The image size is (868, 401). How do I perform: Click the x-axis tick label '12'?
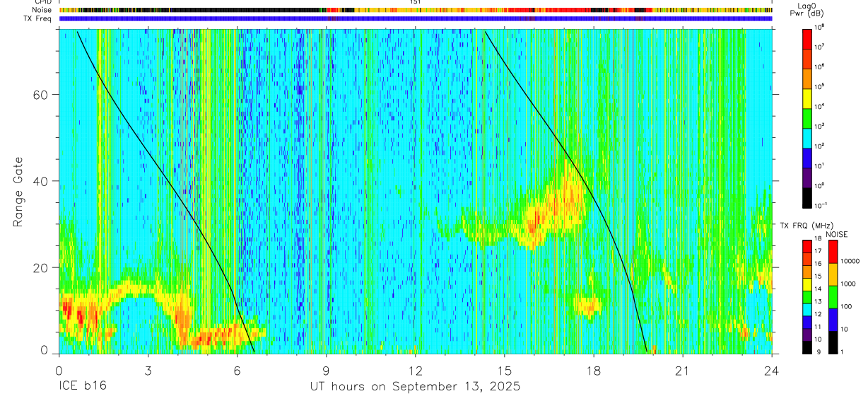point(415,371)
